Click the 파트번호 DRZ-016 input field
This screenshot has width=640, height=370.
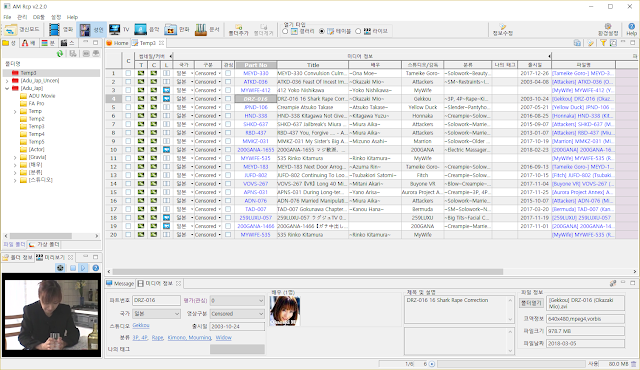tap(156, 300)
